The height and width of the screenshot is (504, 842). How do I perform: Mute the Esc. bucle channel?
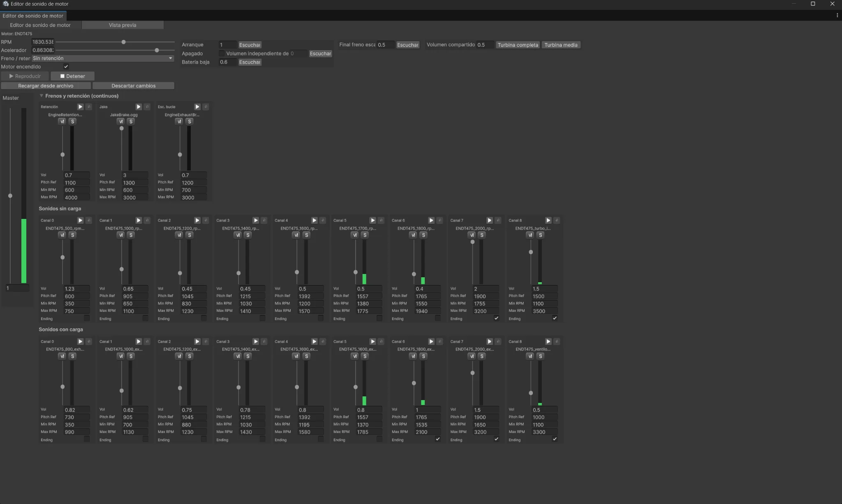coord(179,122)
